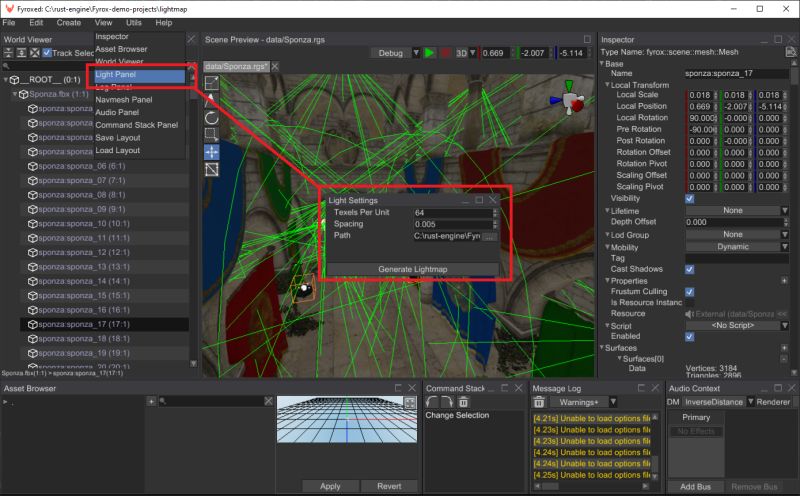The image size is (800, 496).
Task: Toggle the Track Selection checkbox
Action: tap(47, 53)
